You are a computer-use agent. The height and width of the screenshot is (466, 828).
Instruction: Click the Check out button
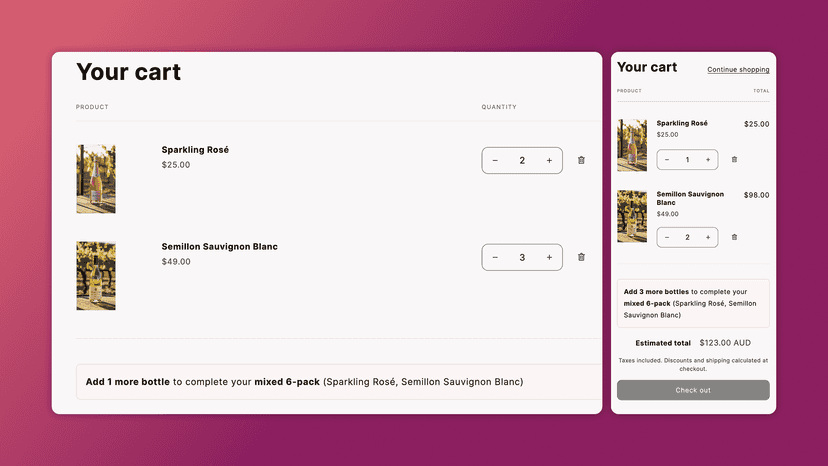(x=693, y=390)
